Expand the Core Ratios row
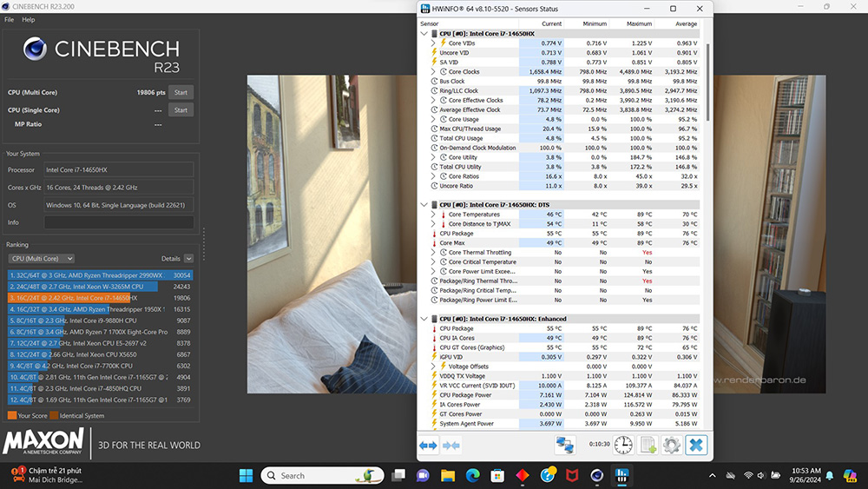Image resolution: width=868 pixels, height=489 pixels. coord(433,176)
